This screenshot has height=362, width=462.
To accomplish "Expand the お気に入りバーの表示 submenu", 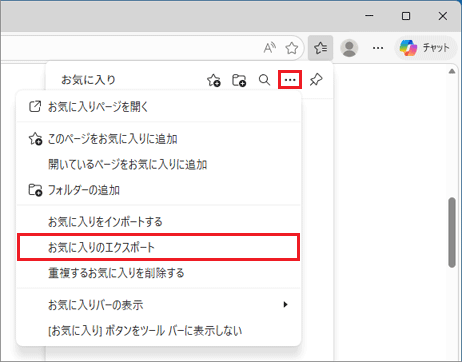I will (159, 305).
